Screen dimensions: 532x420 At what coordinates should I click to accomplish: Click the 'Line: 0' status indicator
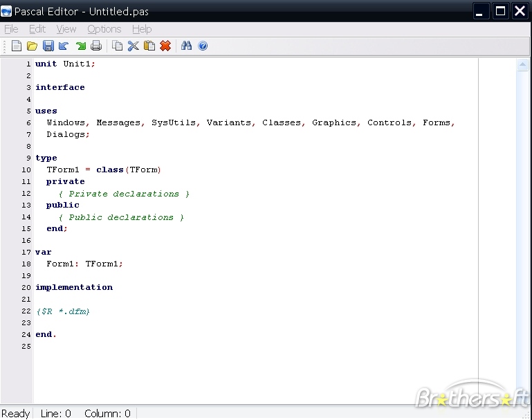tap(55, 414)
